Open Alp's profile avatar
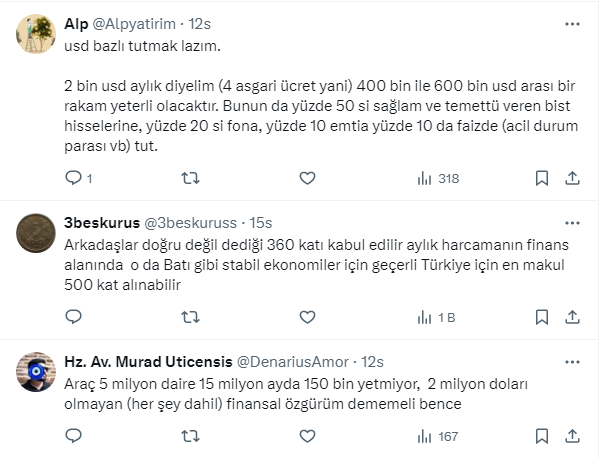 point(37,36)
